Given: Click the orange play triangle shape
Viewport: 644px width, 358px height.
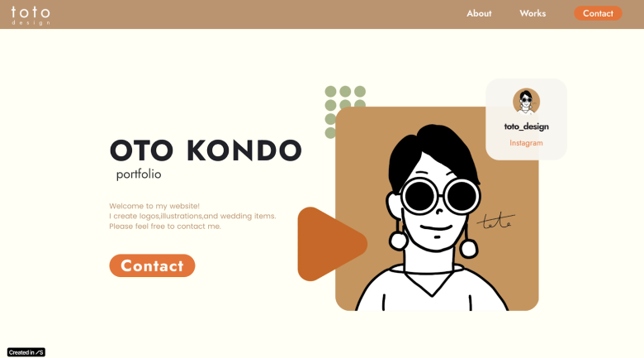Looking at the screenshot, I should coord(330,244).
